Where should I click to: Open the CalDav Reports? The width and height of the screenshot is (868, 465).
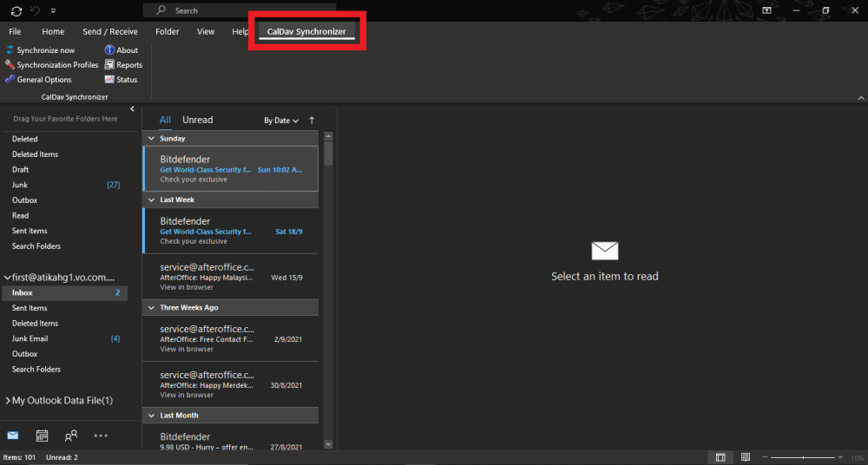(x=122, y=65)
